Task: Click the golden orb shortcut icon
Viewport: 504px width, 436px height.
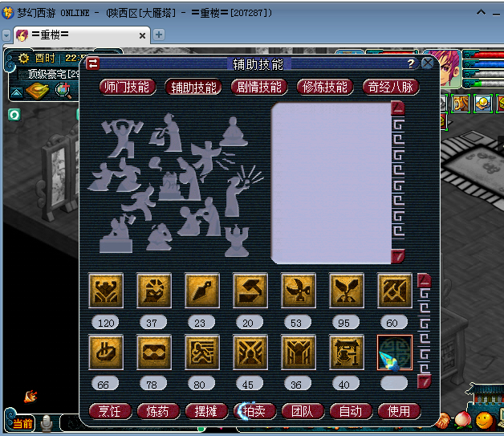Action: tap(482, 104)
